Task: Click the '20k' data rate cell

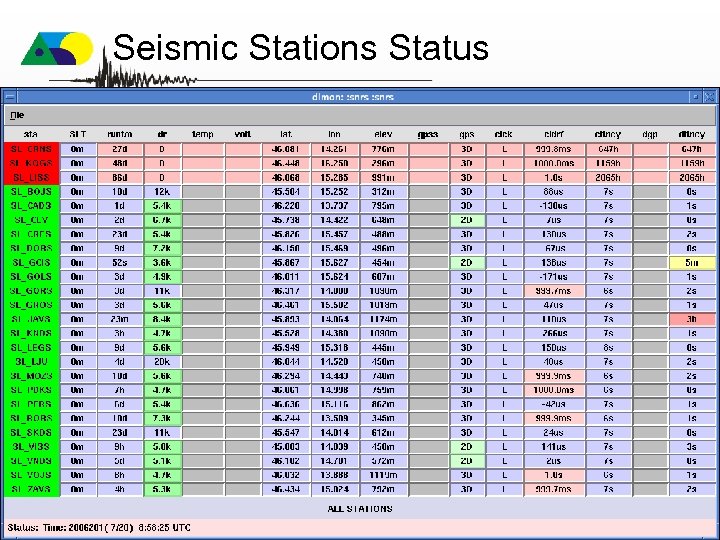Action: pyautogui.click(x=163, y=362)
